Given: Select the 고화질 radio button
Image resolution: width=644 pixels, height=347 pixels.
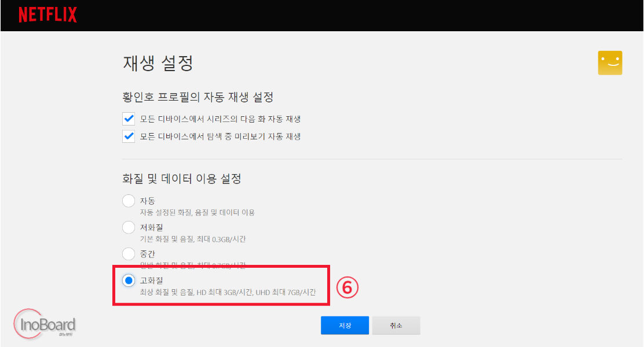Looking at the screenshot, I should 129,280.
